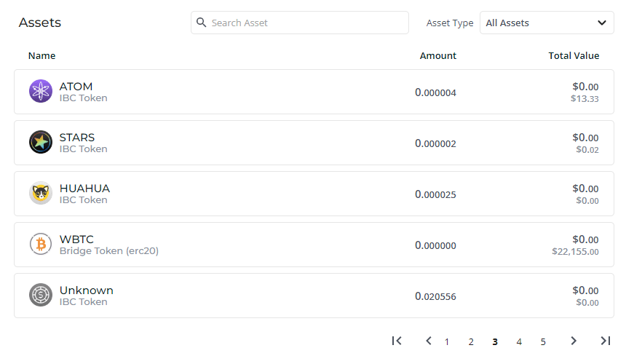Viewport: 626px width, 364px height.
Task: Focus the Search Asset field
Action: point(300,23)
